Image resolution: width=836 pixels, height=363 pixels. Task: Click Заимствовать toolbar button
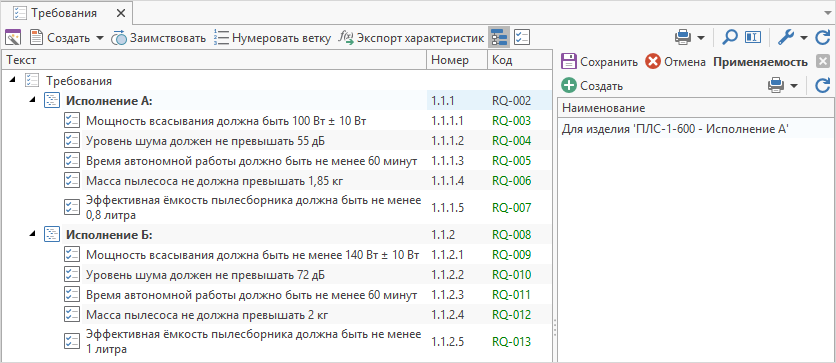158,38
